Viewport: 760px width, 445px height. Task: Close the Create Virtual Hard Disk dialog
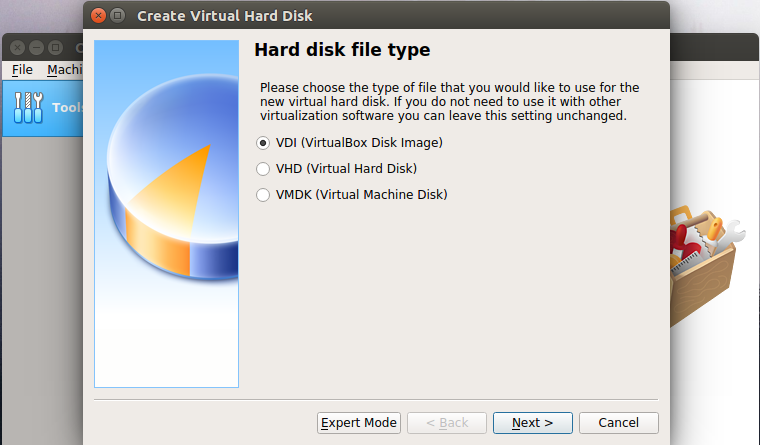(97, 15)
